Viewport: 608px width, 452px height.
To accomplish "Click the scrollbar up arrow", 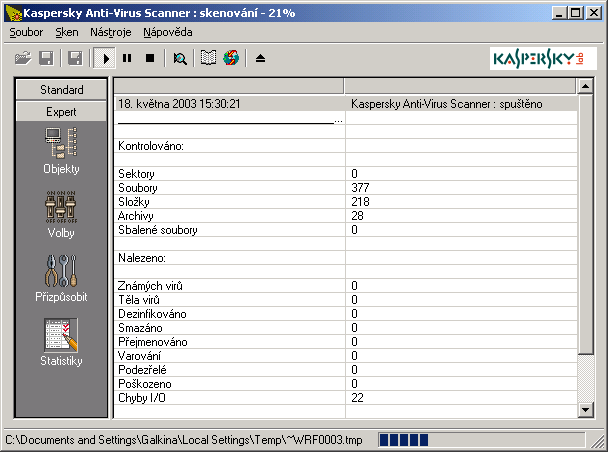I will point(585,86).
